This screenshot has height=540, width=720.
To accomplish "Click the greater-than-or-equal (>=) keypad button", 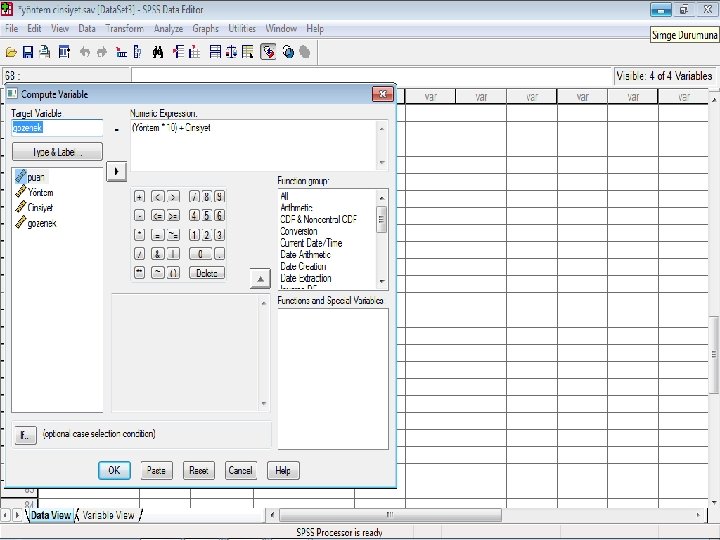I will pos(173,215).
